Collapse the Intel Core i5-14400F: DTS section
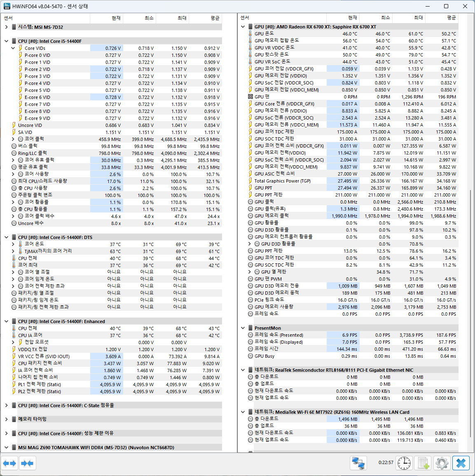This screenshot has width=475, height=476. (x=6, y=237)
